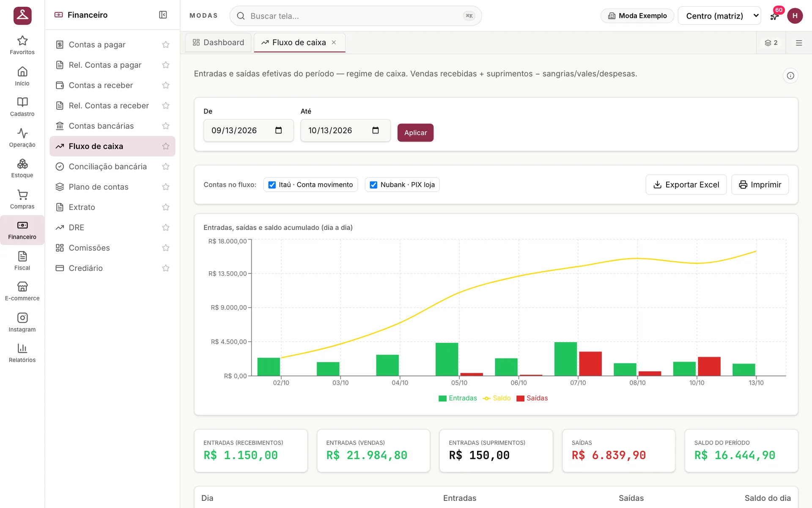Open notifications with the 60 badge

click(x=775, y=16)
